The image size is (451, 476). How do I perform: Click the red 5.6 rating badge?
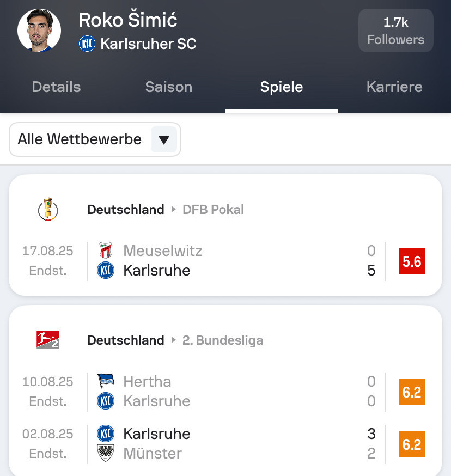pyautogui.click(x=411, y=261)
